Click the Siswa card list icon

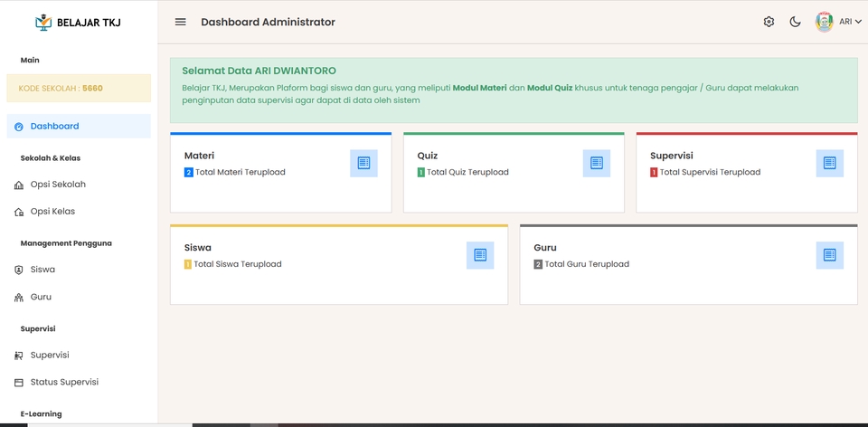pyautogui.click(x=480, y=255)
